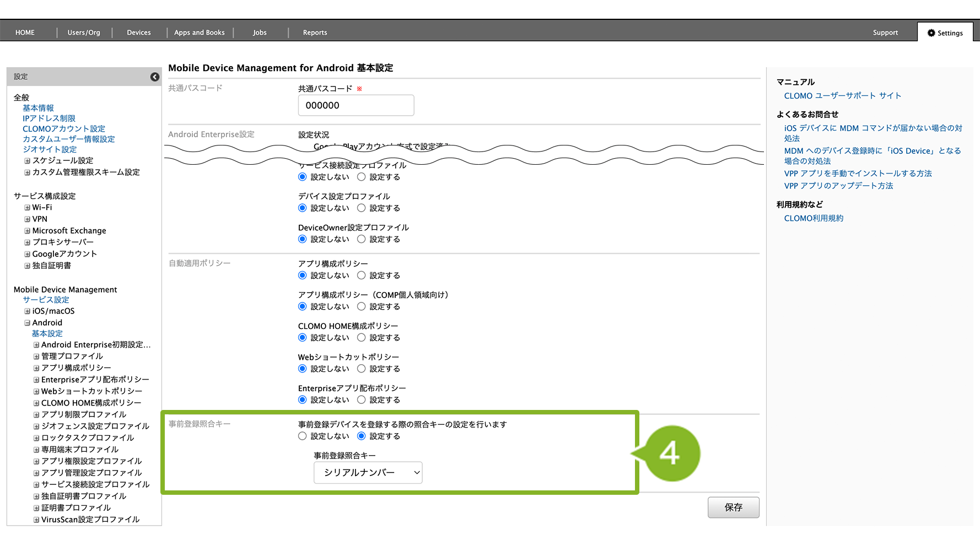Expand the iOS/macOS plus icon

tap(27, 311)
